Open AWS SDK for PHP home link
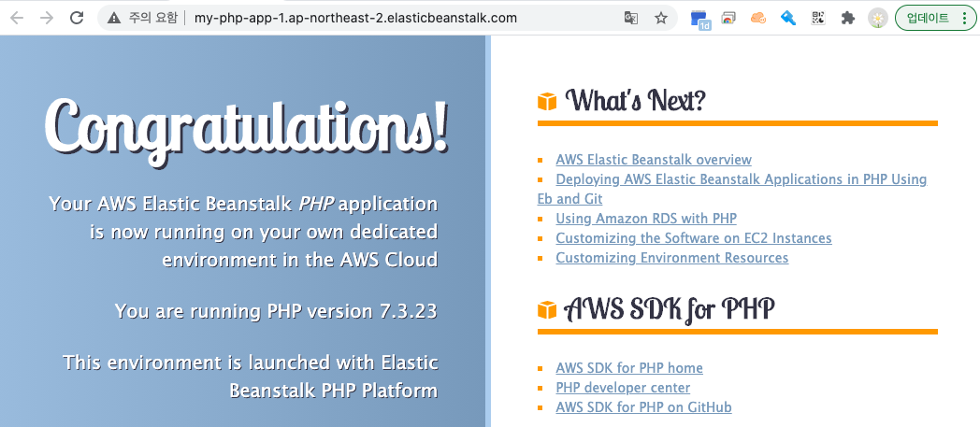The height and width of the screenshot is (427, 980). pos(629,368)
